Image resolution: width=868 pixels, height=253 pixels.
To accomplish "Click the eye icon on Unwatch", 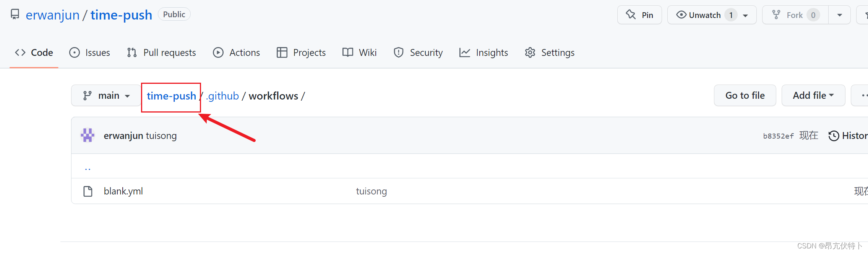I will 681,15.
